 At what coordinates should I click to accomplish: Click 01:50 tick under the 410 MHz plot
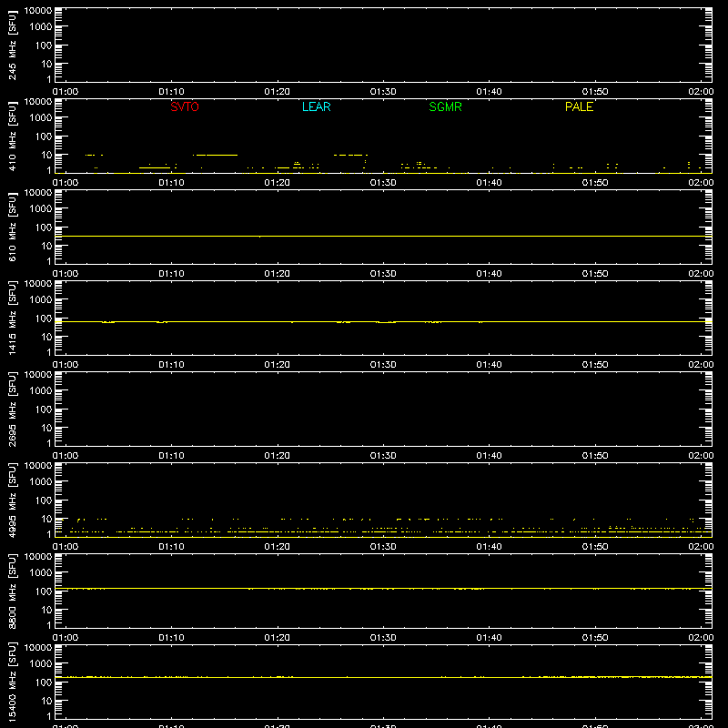(x=595, y=183)
